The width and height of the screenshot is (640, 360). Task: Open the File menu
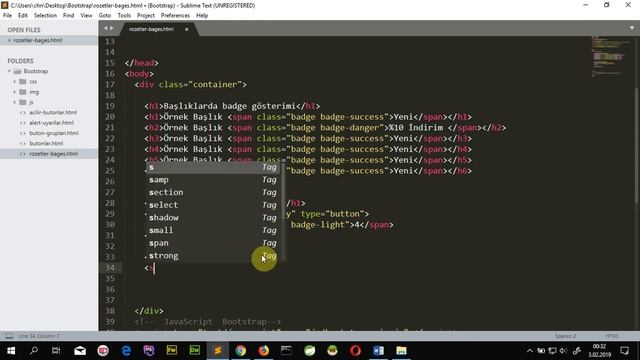(7, 16)
